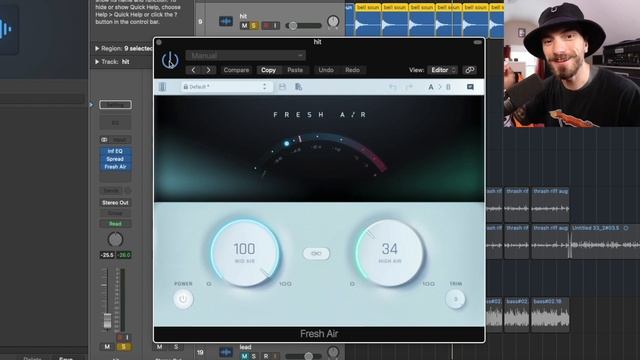Click the Fresh Air undo arrow icon

[x=393, y=87]
